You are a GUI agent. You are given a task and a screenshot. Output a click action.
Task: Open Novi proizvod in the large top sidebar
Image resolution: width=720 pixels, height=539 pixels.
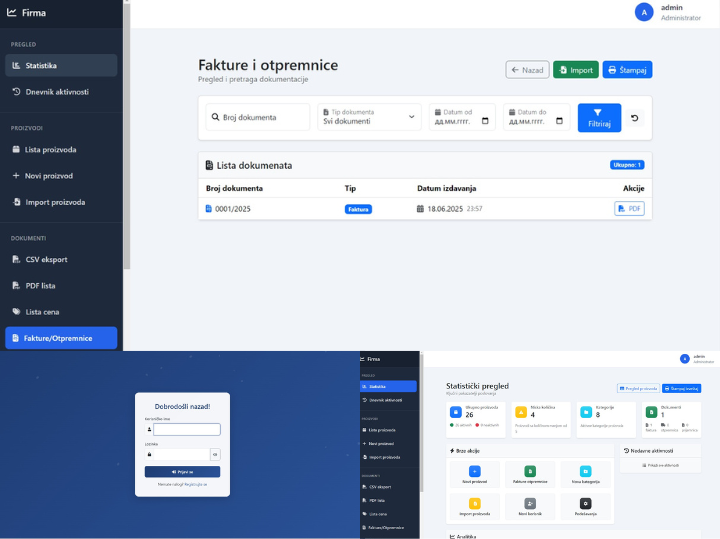[x=61, y=176]
